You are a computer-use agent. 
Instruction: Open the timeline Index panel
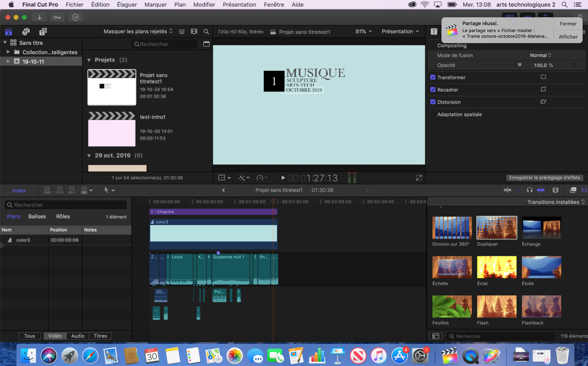[19, 191]
